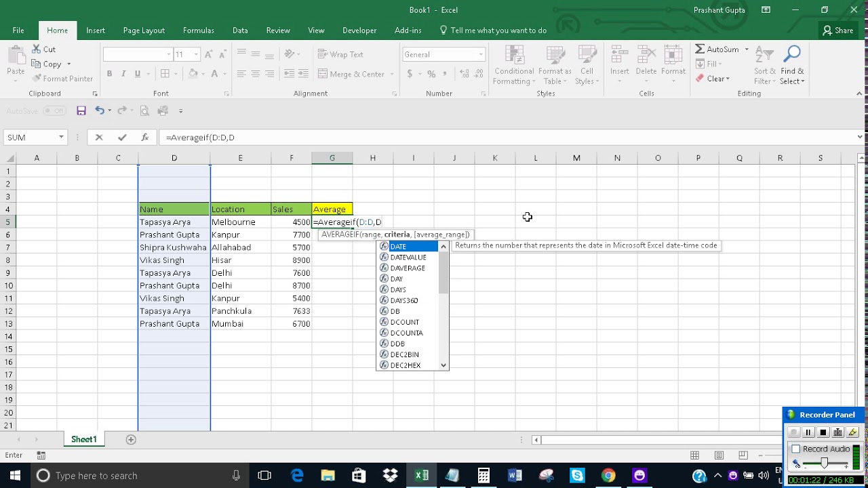Select the Sheet1 tab
868x488 pixels.
tap(84, 439)
